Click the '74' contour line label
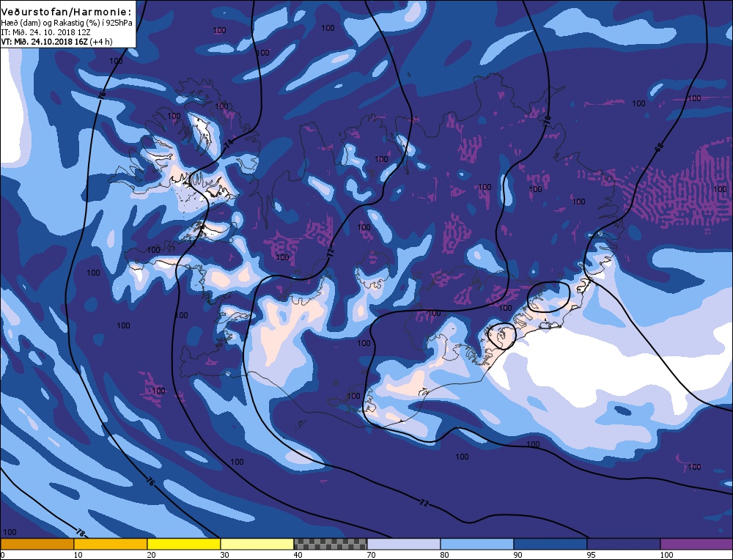The image size is (733, 560). [229, 144]
